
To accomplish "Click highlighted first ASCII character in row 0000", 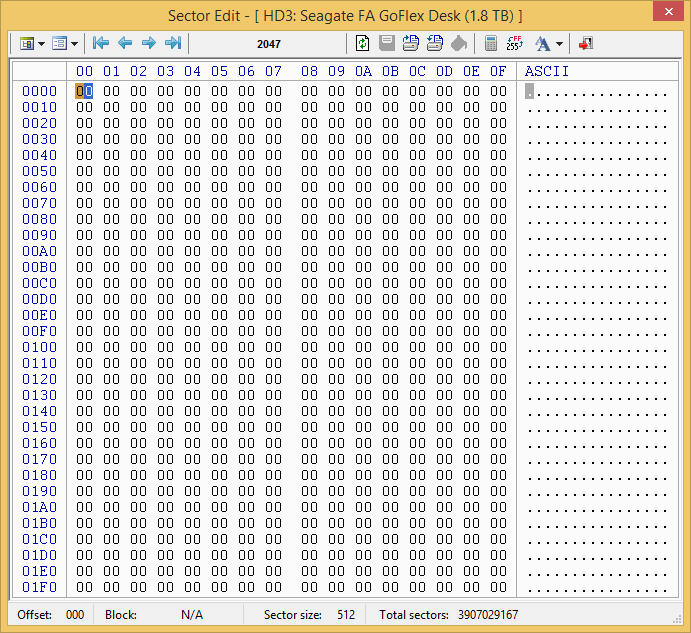I will 529,91.
